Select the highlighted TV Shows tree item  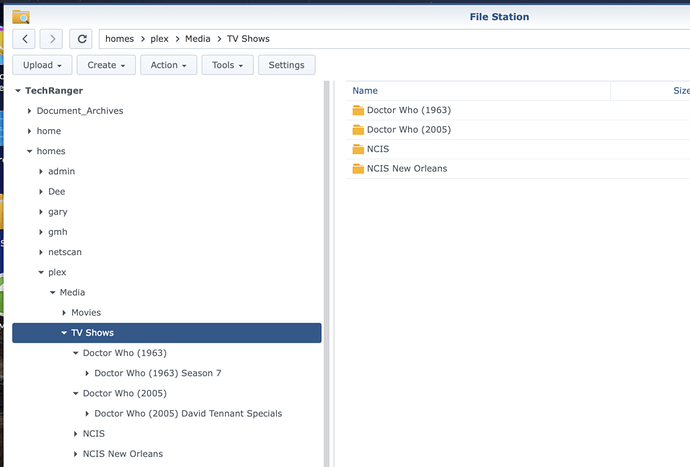click(x=167, y=333)
